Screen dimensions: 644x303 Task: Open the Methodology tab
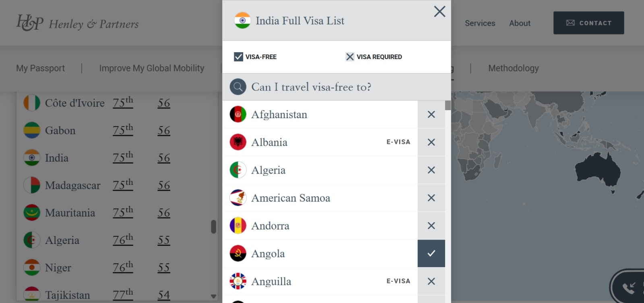click(513, 68)
